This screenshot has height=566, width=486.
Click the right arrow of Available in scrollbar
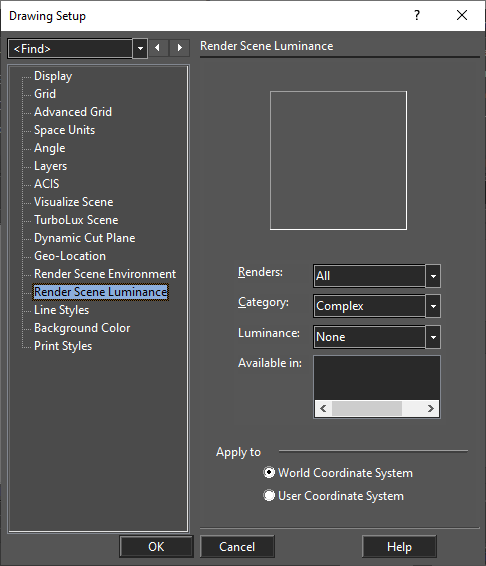[x=430, y=409]
